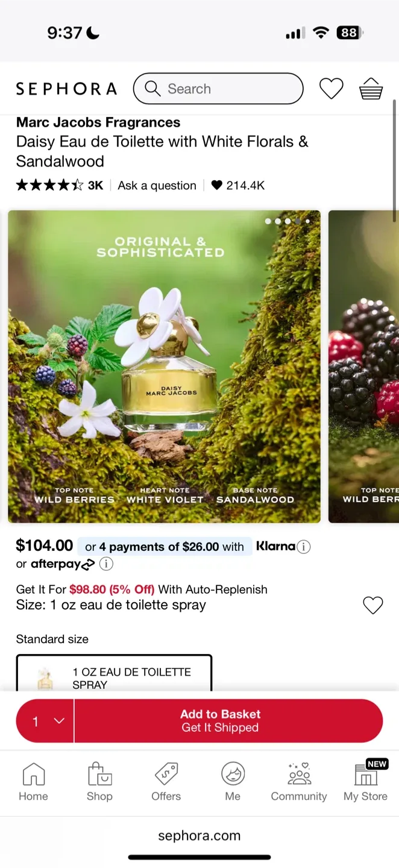Toggle the heart to love this product
This screenshot has height=868, width=399.
(373, 605)
